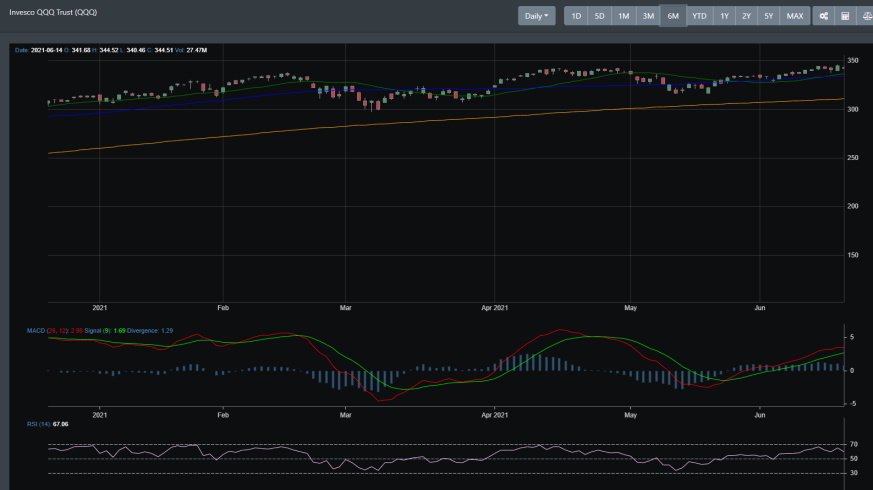Show the MAX time range

click(x=794, y=16)
